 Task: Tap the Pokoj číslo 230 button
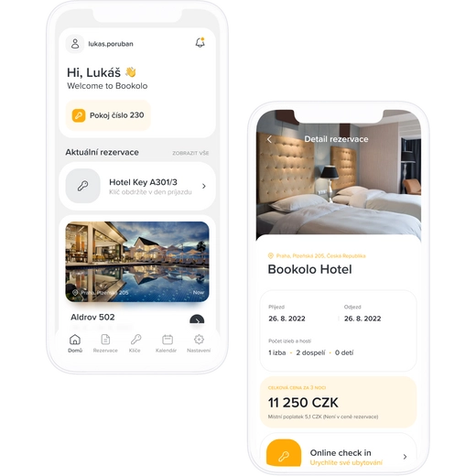point(108,115)
